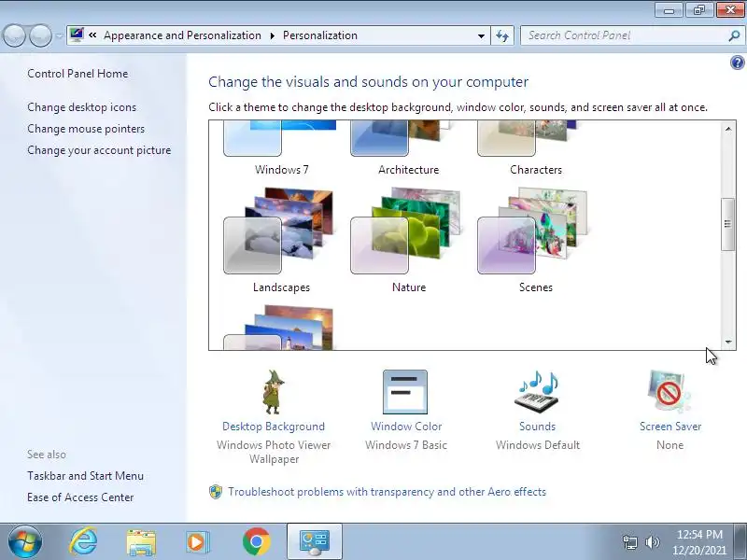
Task: Click the Window Color text link
Action: click(x=406, y=427)
